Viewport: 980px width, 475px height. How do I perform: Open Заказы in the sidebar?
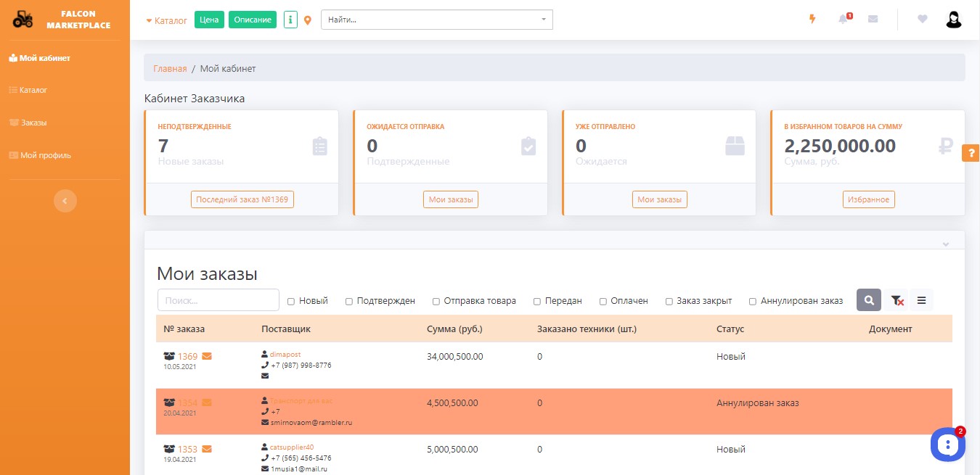coord(33,123)
